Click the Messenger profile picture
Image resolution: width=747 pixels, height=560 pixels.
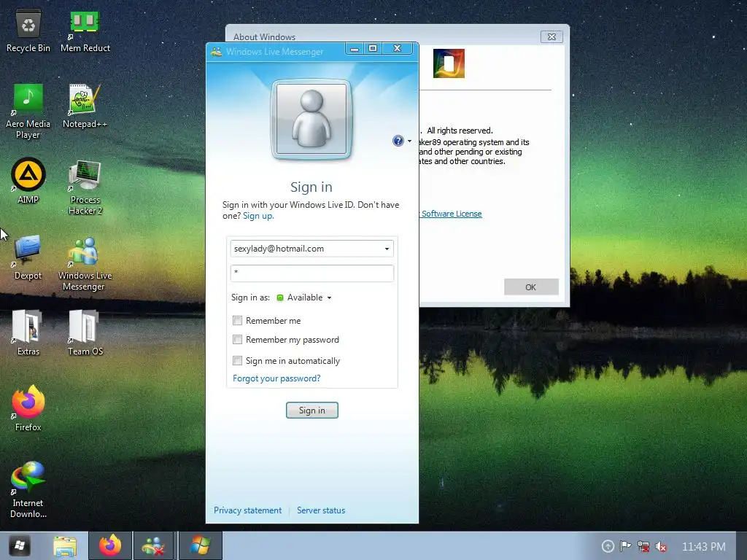tap(311, 119)
